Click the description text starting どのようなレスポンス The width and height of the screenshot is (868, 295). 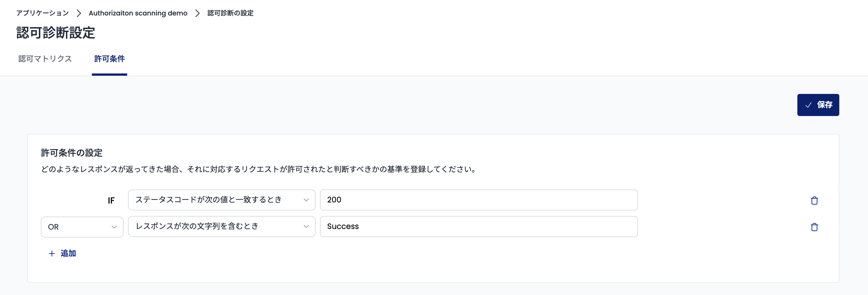259,169
